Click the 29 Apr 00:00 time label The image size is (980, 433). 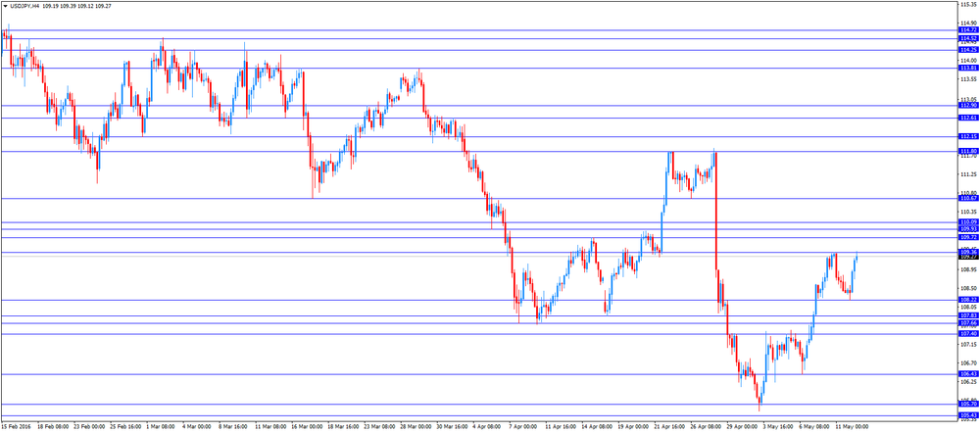(741, 427)
